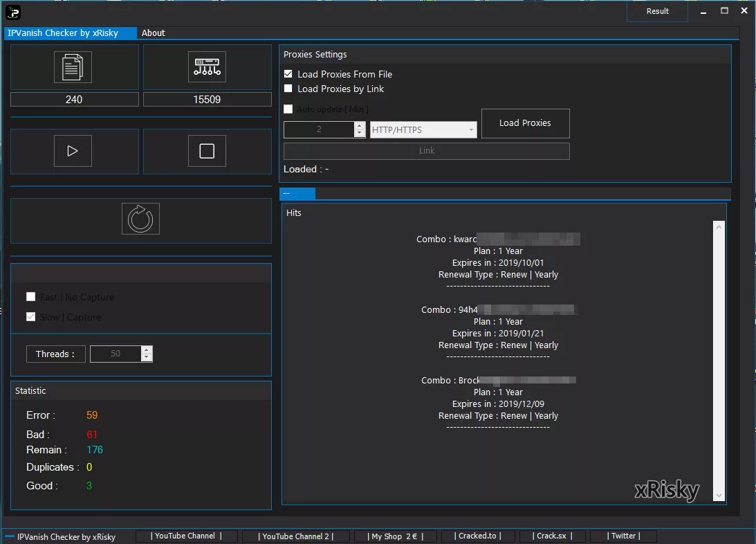Click the Bad count value 61
This screenshot has height=544, width=756.
(x=92, y=435)
